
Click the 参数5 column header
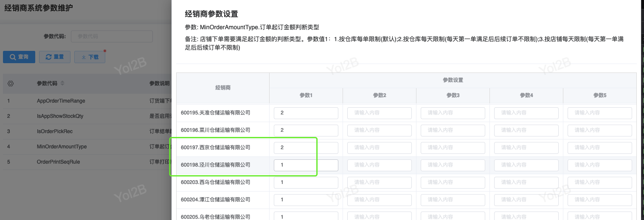[x=600, y=95]
